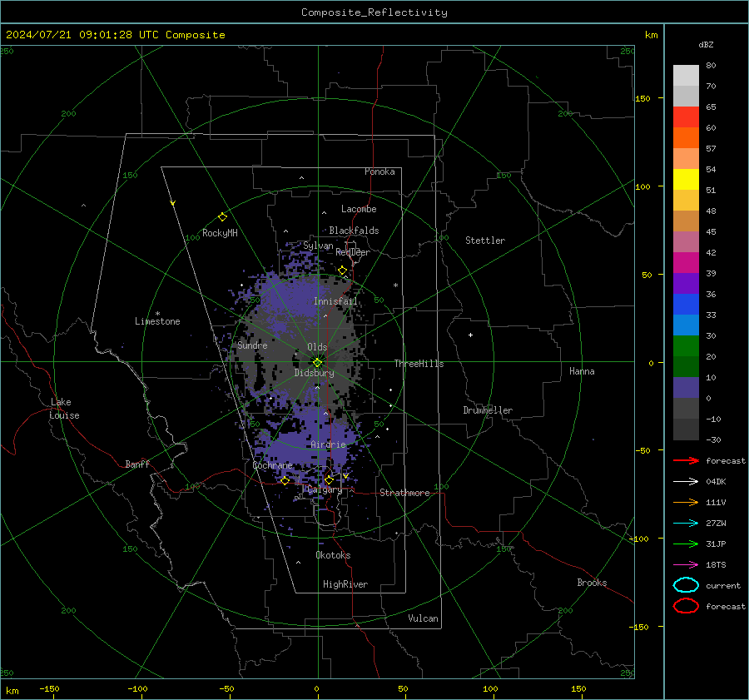Select the green 30–20 dBZ swatch

686,345
